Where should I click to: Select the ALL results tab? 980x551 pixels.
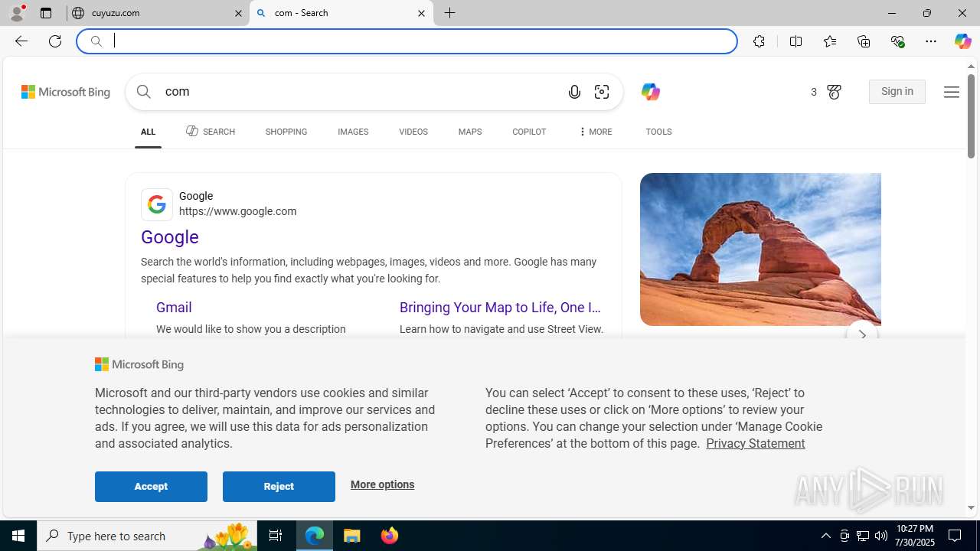click(x=148, y=132)
